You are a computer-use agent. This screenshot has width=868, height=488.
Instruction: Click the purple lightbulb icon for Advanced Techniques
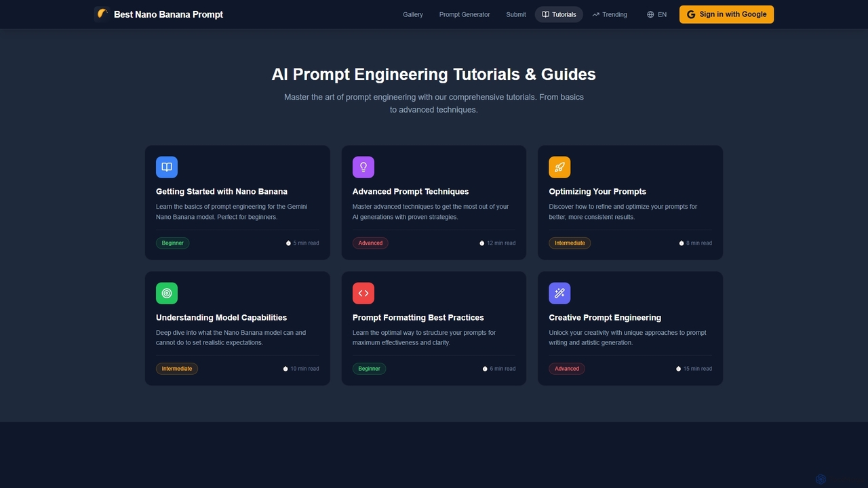363,167
